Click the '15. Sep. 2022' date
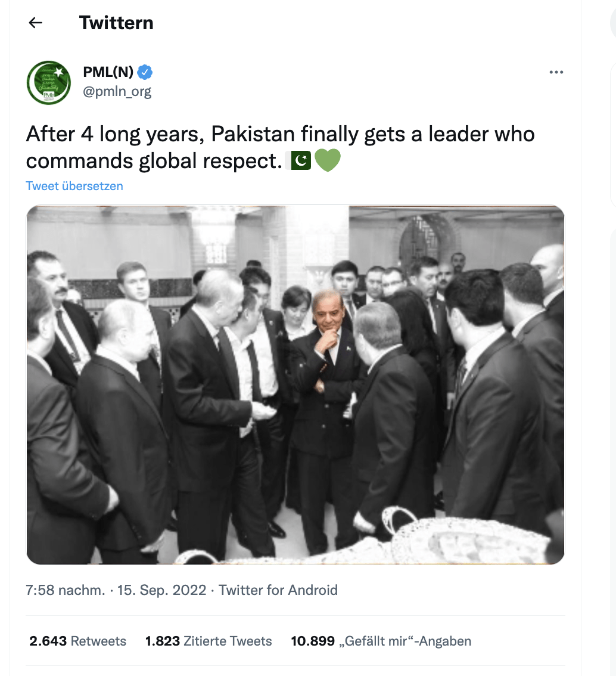Image resolution: width=616 pixels, height=676 pixels. (161, 590)
